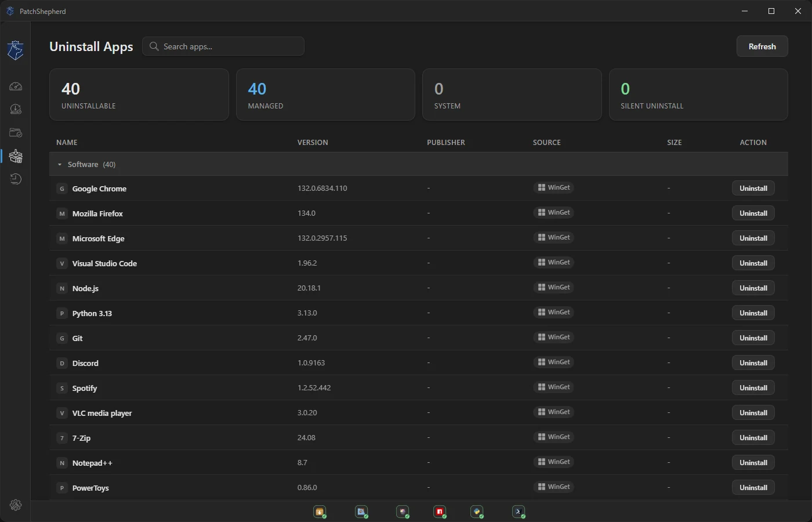Click the N letter icon beside Node.js

(x=62, y=288)
